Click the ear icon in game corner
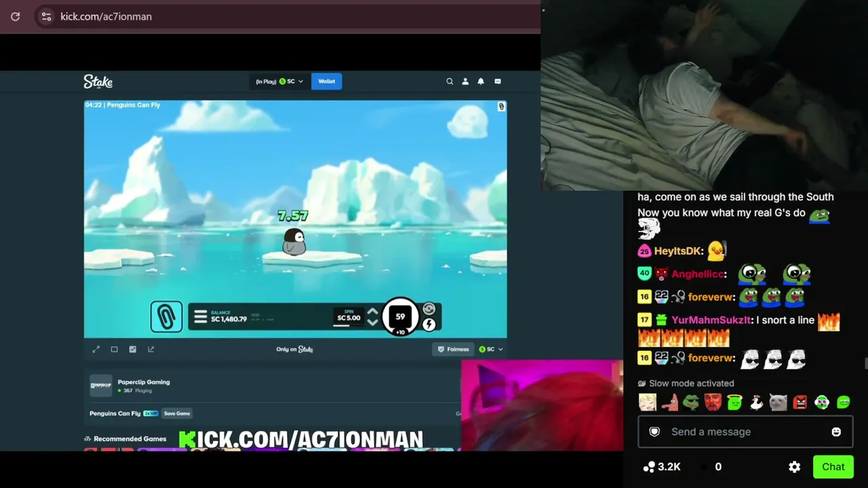Viewport: 868px width, 488px height. (501, 106)
